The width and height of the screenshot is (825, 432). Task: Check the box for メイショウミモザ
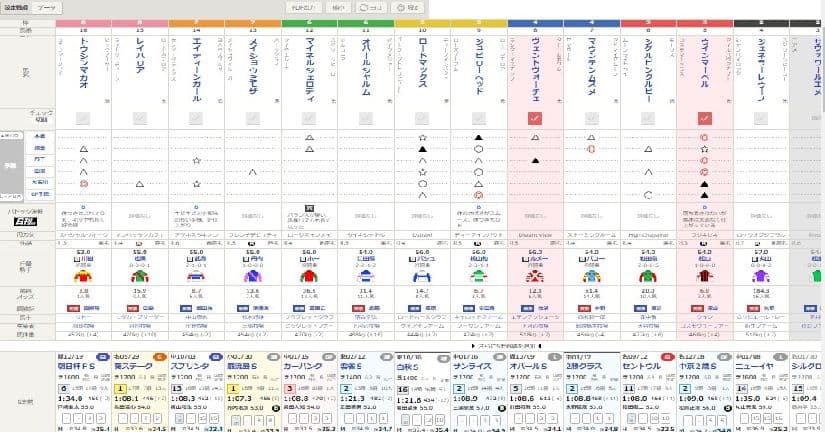click(253, 118)
